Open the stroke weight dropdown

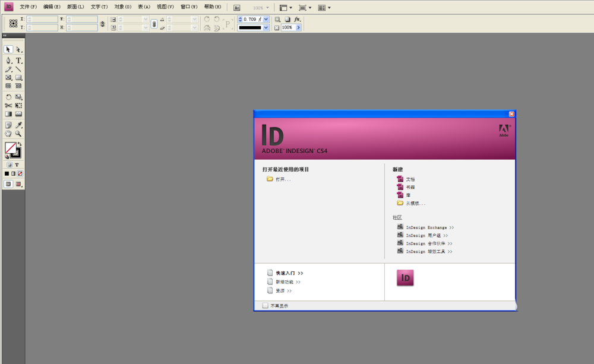tap(266, 19)
